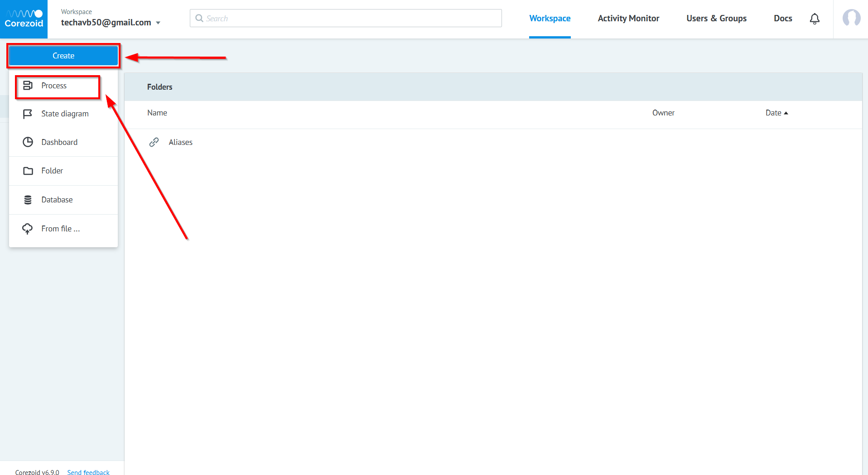The image size is (868, 475).
Task: Open the Aliases folder row
Action: [x=180, y=142]
